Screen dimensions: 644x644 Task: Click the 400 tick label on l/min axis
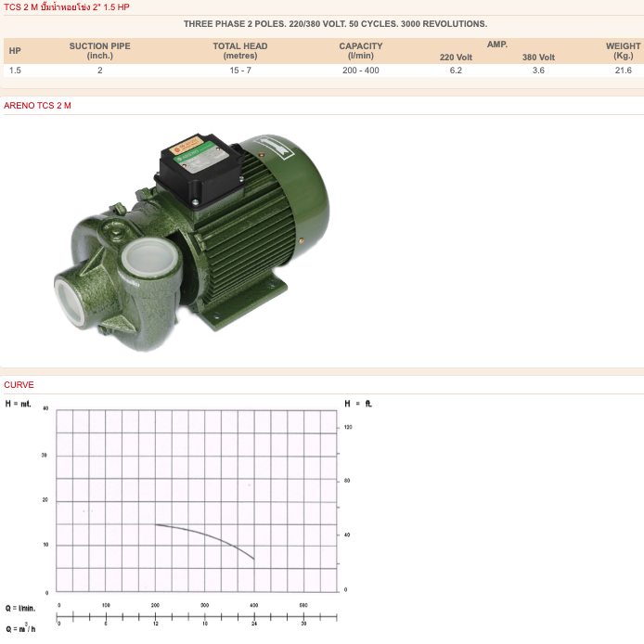254,605
